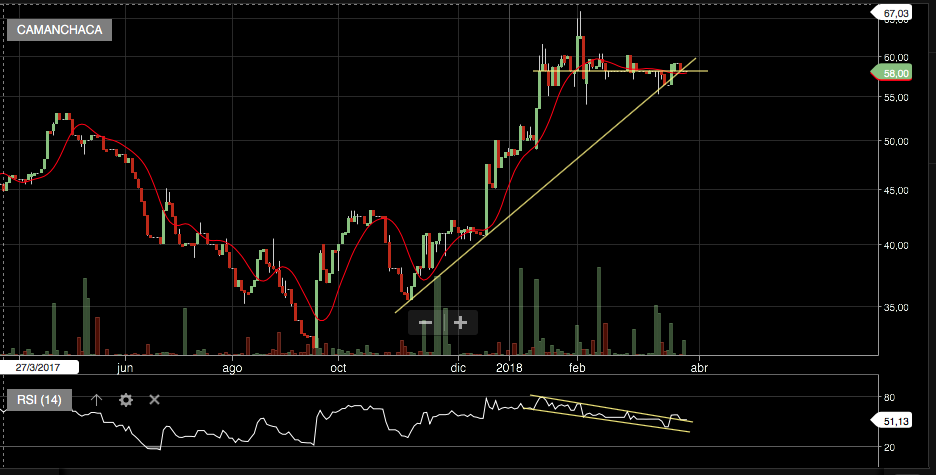Click the 27/3/2017 date label

[39, 368]
